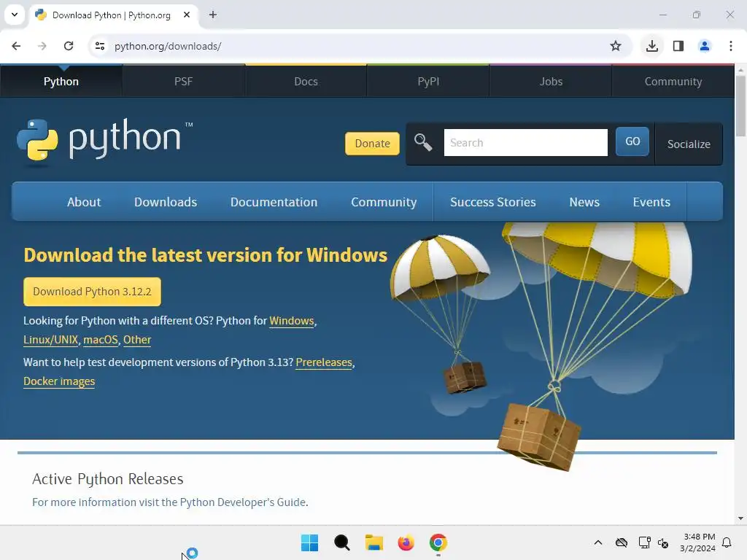Open the Prereleases link
Viewport: 747px width, 560px height.
coord(324,362)
